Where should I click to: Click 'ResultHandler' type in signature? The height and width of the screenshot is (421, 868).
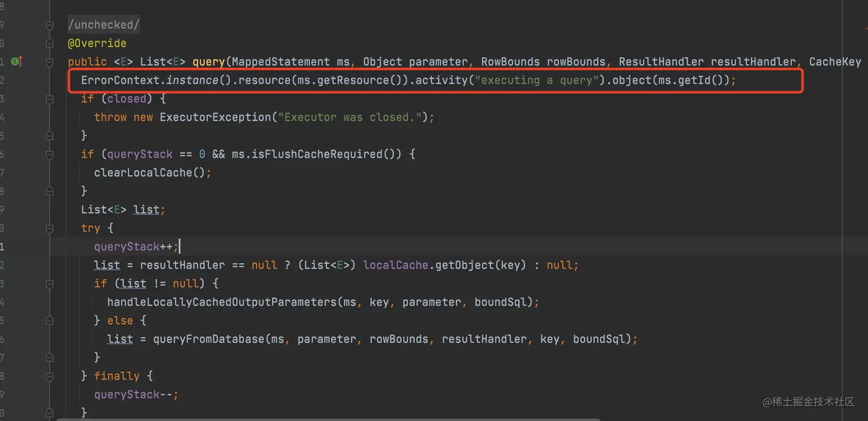point(661,62)
